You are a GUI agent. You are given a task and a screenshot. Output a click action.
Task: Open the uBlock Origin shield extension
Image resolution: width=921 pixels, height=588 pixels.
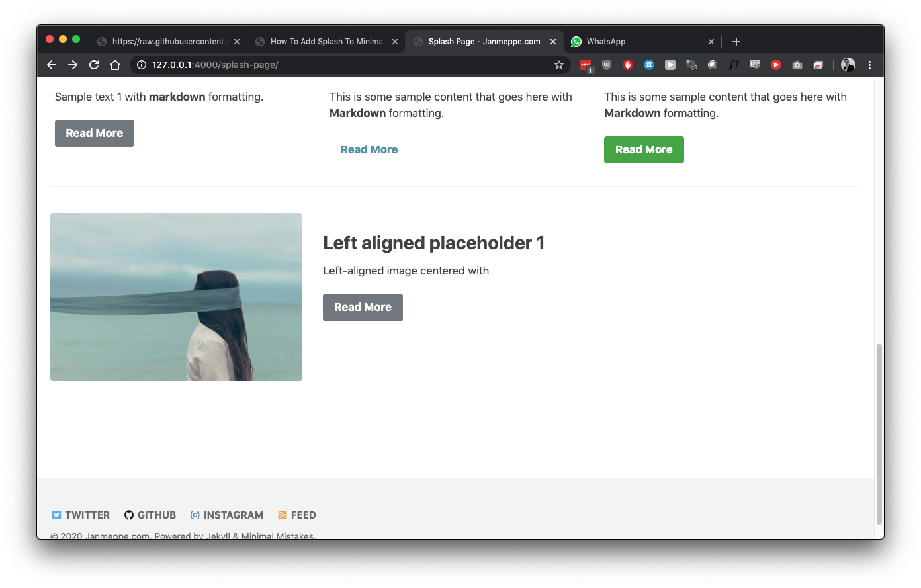point(607,65)
